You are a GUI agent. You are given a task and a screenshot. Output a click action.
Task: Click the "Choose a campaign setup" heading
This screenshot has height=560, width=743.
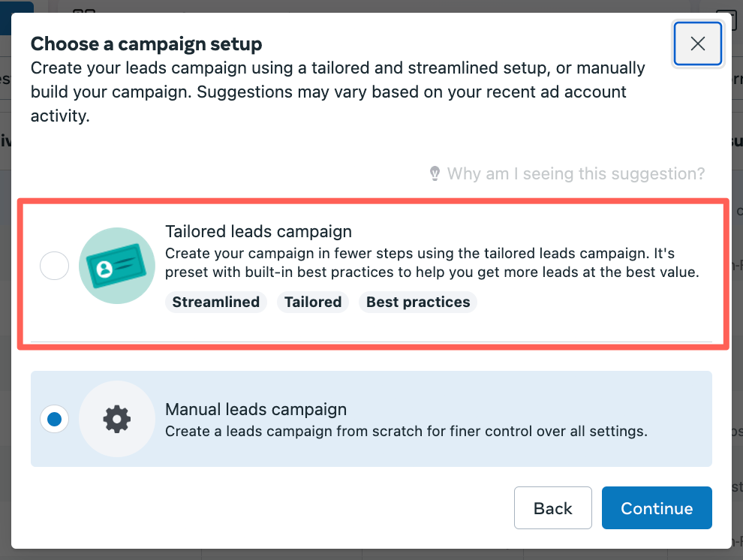click(146, 44)
